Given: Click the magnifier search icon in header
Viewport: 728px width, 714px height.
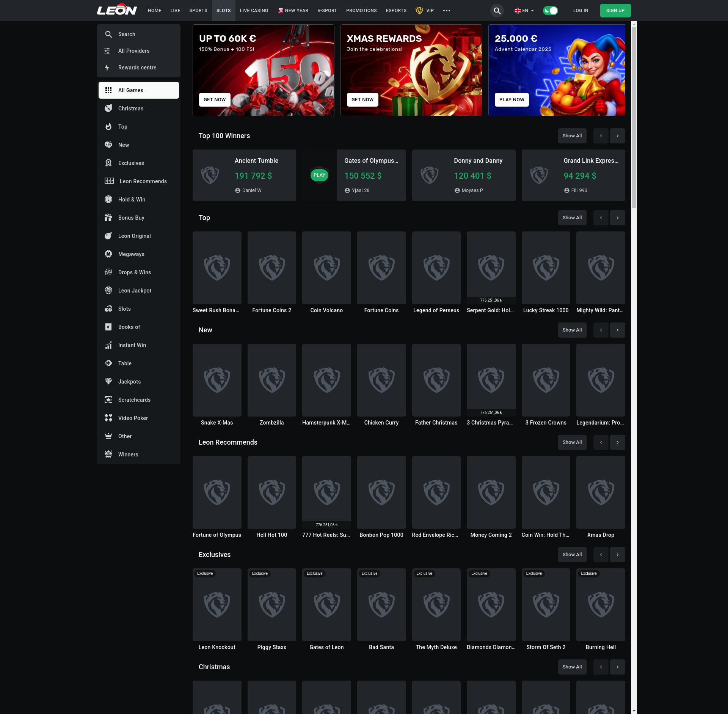Looking at the screenshot, I should pos(497,11).
